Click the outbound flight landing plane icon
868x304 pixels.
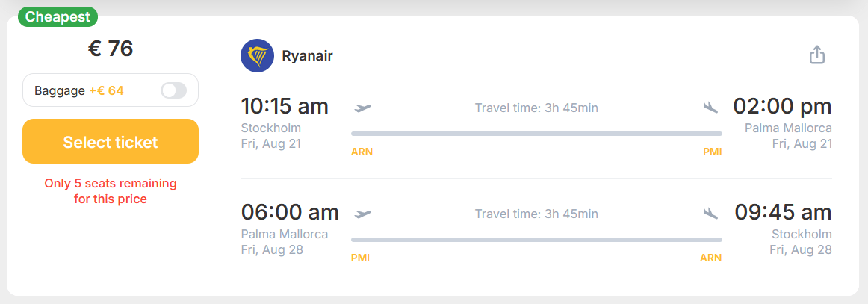710,108
